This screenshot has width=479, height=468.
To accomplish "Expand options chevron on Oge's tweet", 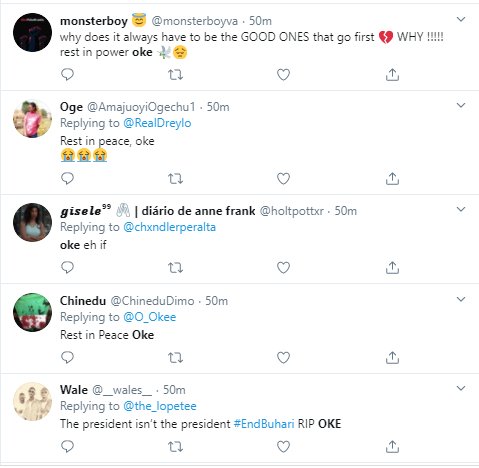I will (461, 105).
